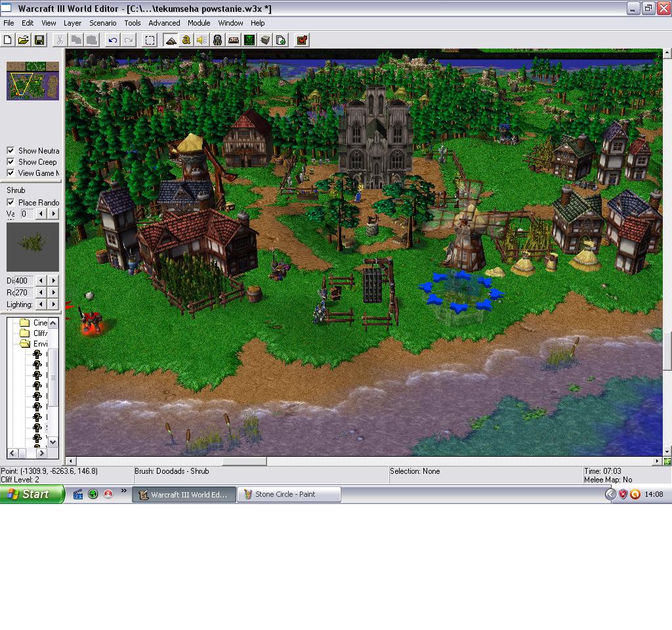Click the Redo arrow icon
672x630 pixels.
pos(129,40)
